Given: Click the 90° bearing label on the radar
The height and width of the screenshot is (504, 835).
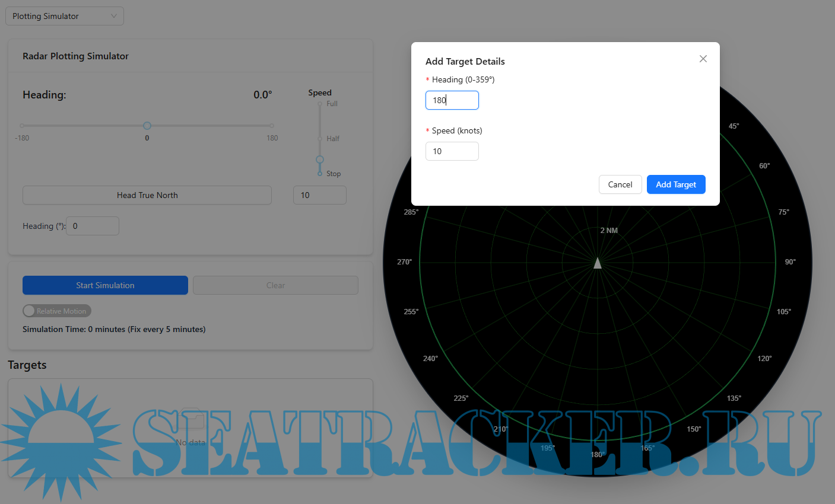Looking at the screenshot, I should [790, 261].
